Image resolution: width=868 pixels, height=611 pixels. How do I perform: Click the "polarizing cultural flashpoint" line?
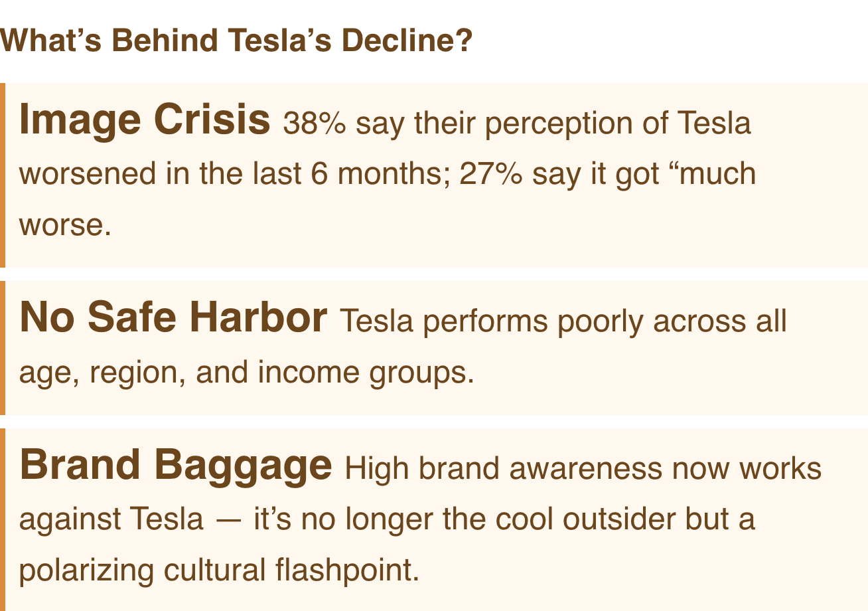(x=219, y=570)
